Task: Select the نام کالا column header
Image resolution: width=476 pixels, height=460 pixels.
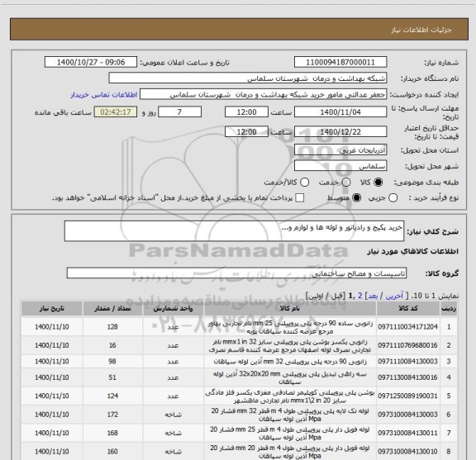Action: coord(290,308)
